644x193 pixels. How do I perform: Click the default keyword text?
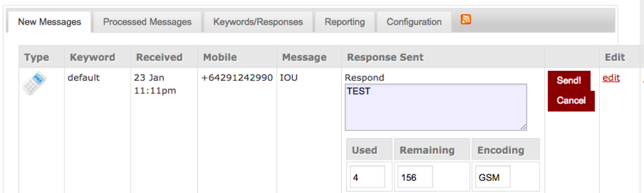click(83, 77)
